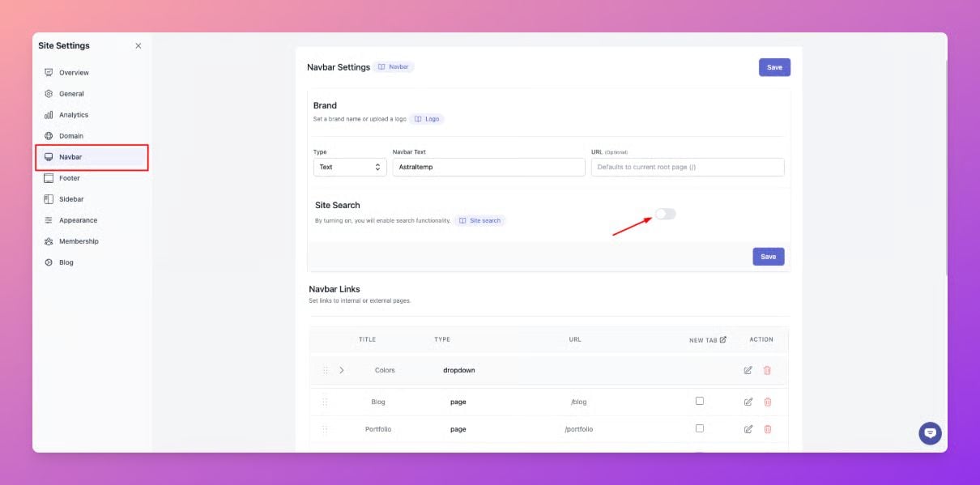Viewport: 980px width, 485px height.
Task: Delete the Blog navbar link
Action: 767,402
